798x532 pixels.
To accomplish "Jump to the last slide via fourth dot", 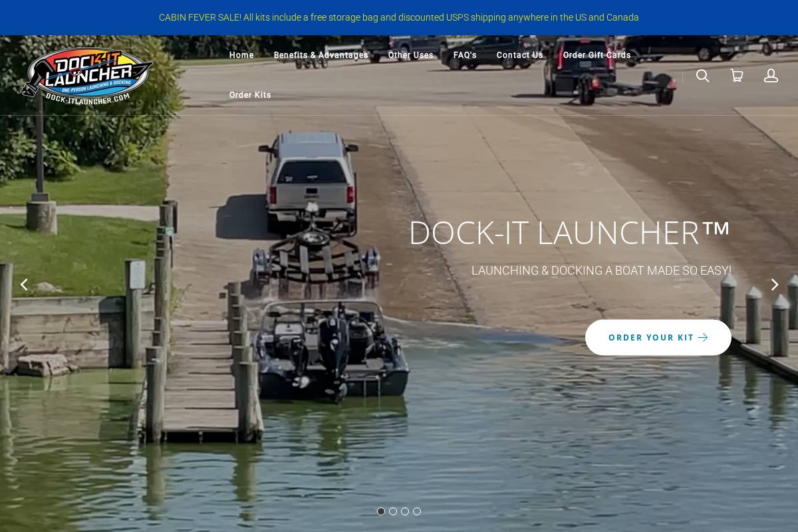I will click(417, 511).
